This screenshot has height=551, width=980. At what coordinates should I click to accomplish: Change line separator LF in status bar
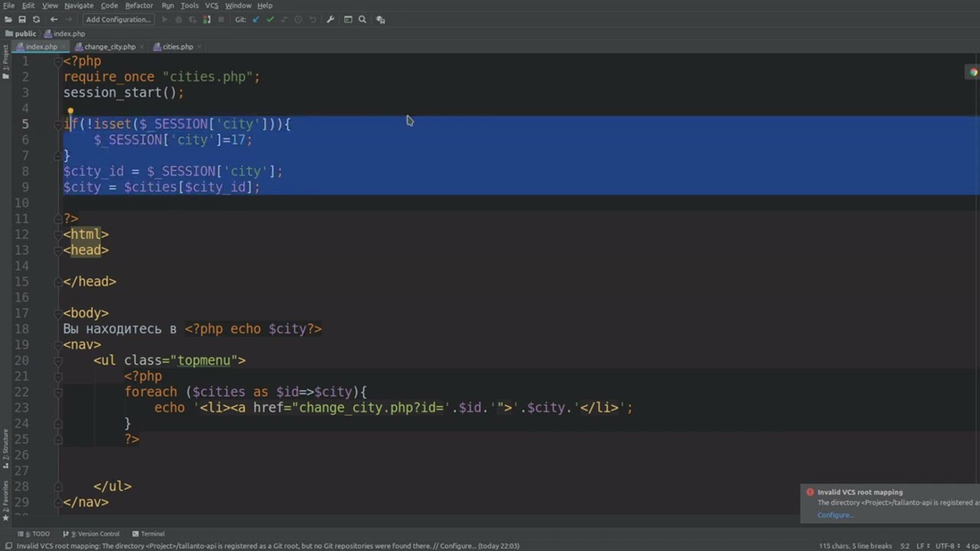tap(923, 546)
